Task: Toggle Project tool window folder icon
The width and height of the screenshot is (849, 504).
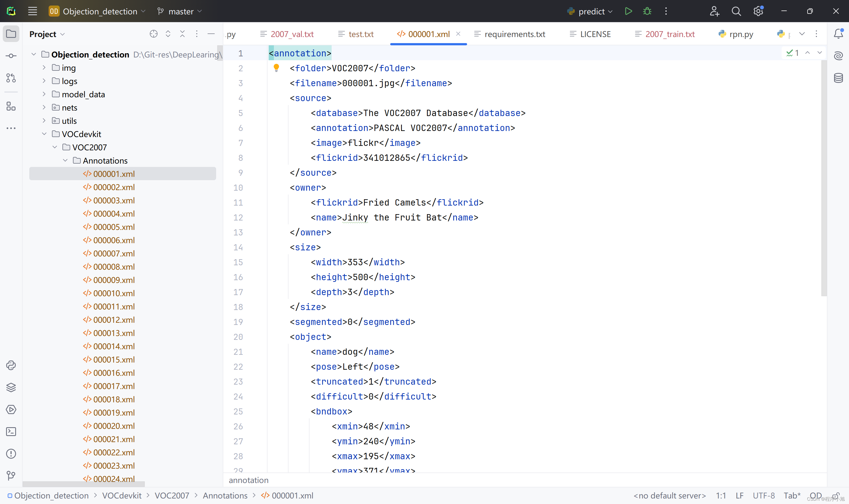Action: coord(11,34)
